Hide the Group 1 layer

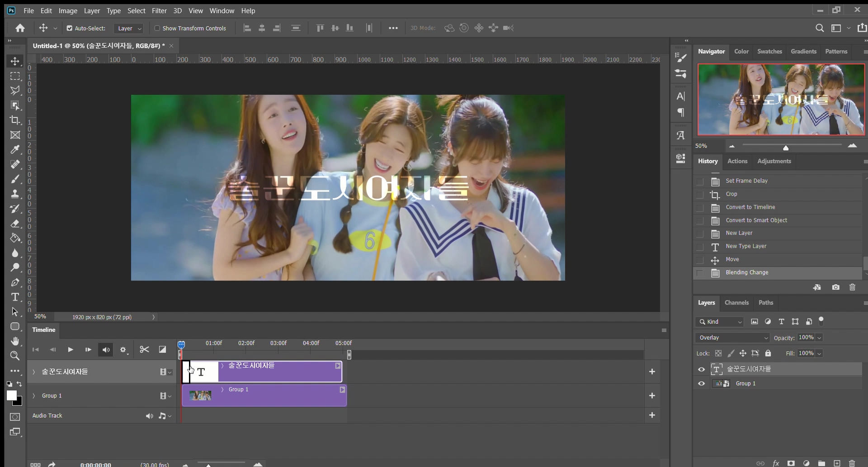click(x=701, y=384)
